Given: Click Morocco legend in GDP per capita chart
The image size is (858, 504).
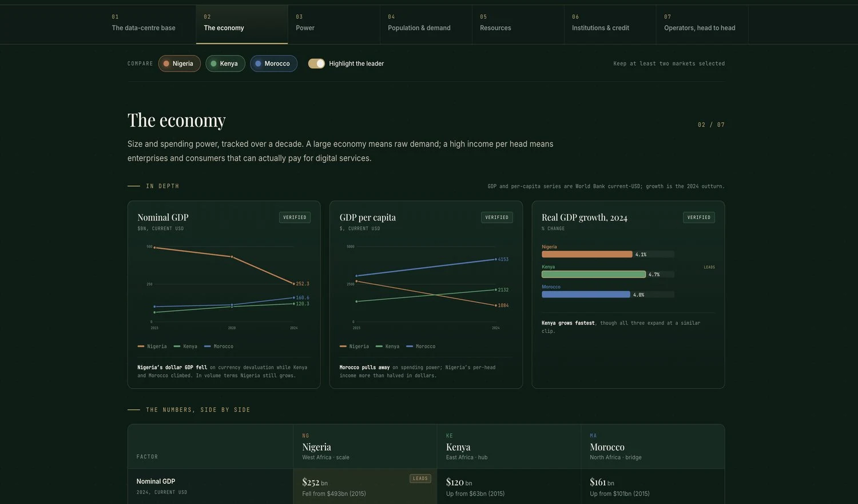Looking at the screenshot, I should 420,346.
